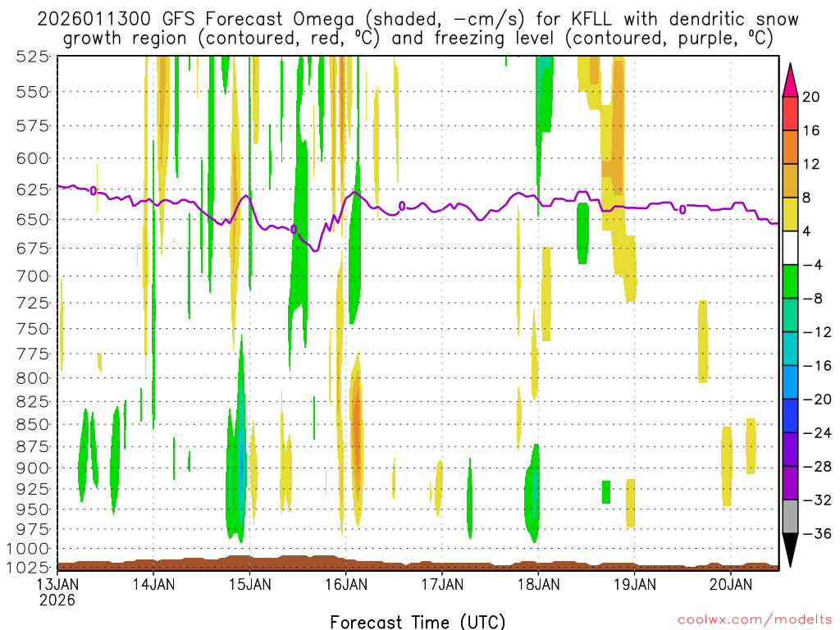Select the 13JAN 2026 start date label
Screen dimensions: 840x630
tap(57, 591)
